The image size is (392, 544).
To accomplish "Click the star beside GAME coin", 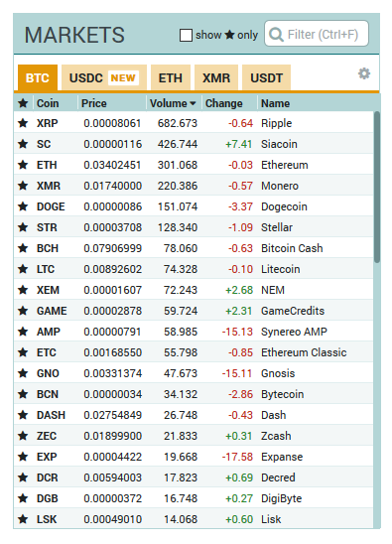I will click(23, 311).
